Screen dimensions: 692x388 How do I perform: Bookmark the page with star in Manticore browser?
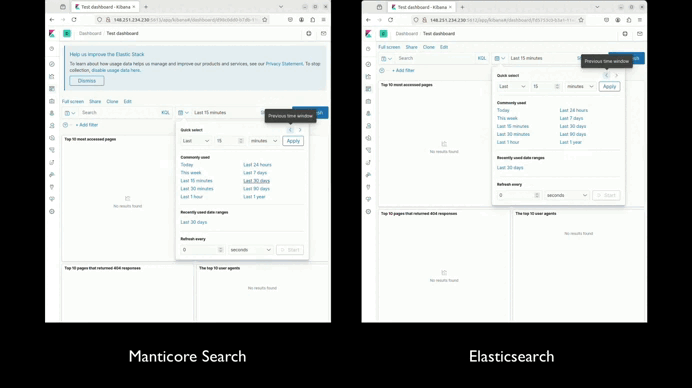coord(265,20)
